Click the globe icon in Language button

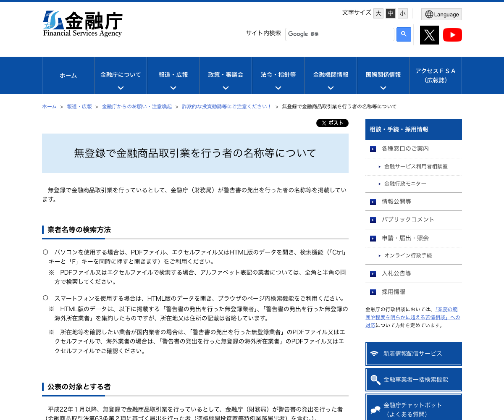[429, 14]
